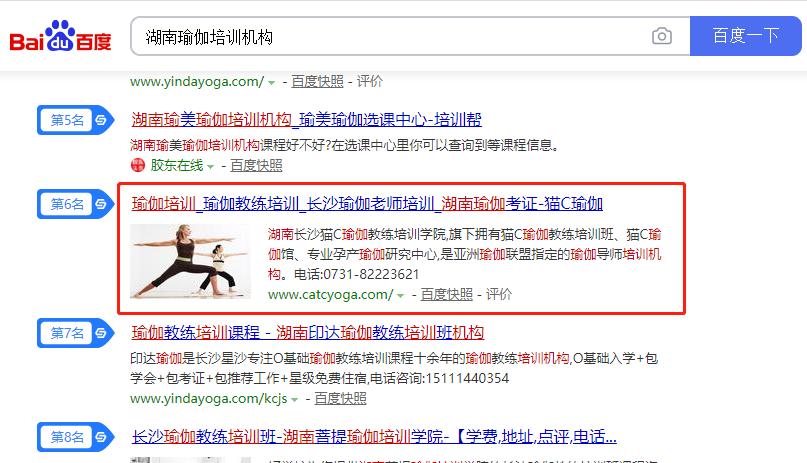Click the 第7名 rank badge icon

(x=75, y=333)
